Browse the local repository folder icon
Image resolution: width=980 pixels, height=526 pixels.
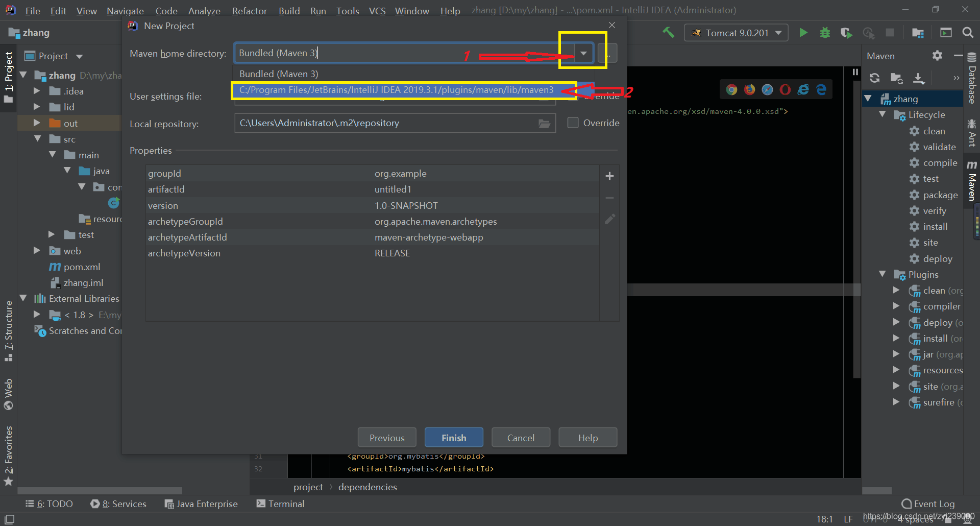point(544,124)
